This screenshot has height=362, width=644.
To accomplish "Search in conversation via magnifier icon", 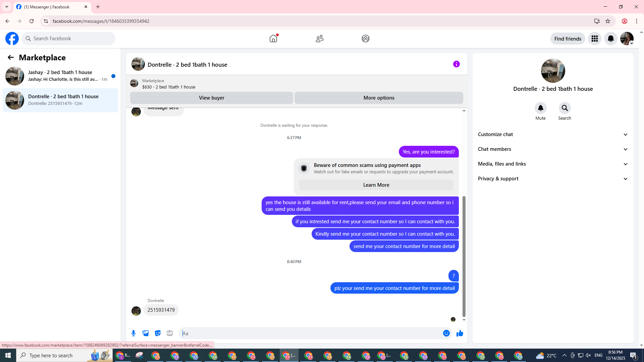I will 565,108.
